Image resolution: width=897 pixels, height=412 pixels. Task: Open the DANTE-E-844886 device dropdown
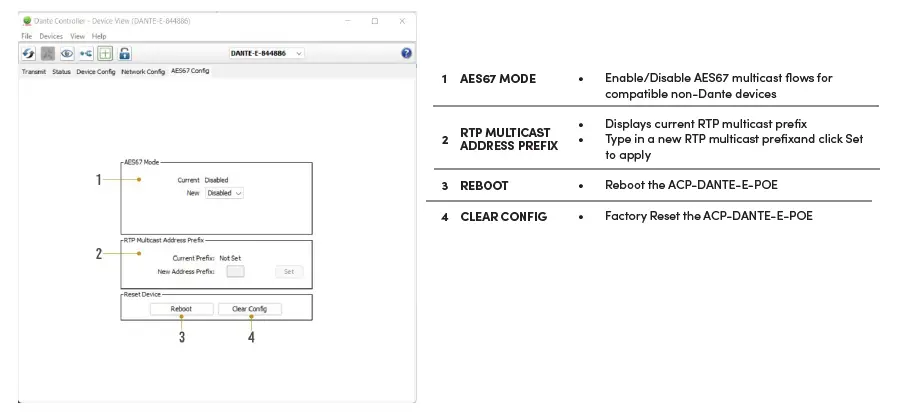click(266, 53)
